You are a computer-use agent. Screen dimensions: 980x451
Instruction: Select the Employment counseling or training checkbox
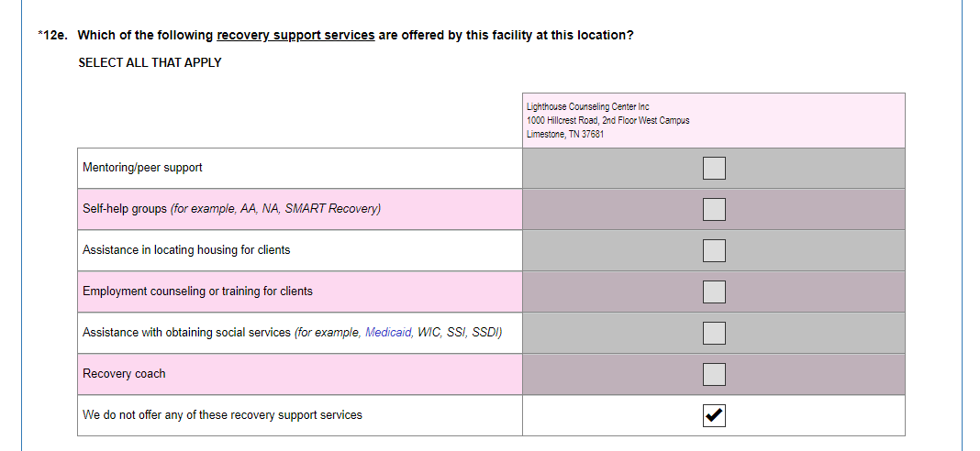[x=714, y=291]
